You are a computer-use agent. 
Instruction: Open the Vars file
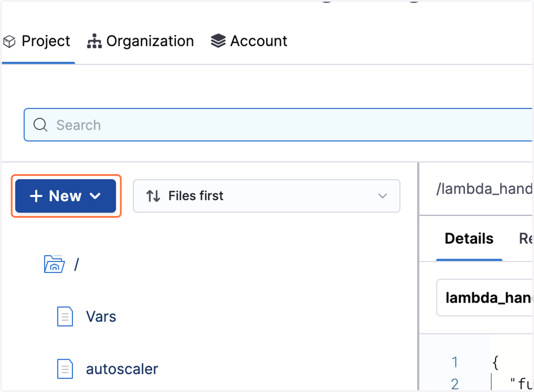click(x=101, y=317)
